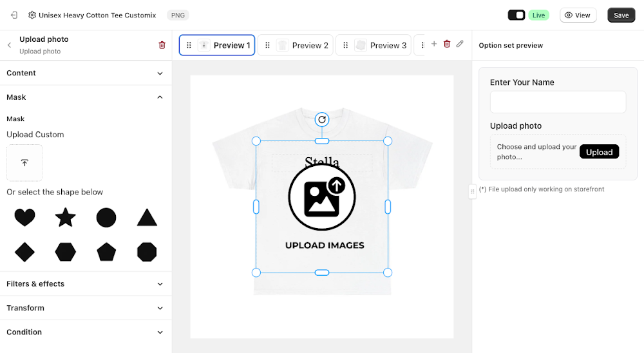Expand the Transform section
The width and height of the screenshot is (644, 353).
86,308
